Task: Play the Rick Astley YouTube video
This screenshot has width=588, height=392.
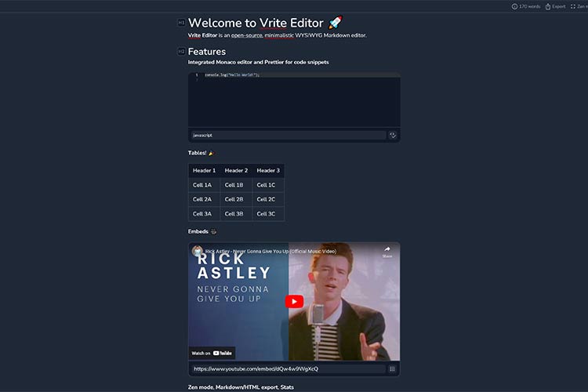Action: [294, 302]
